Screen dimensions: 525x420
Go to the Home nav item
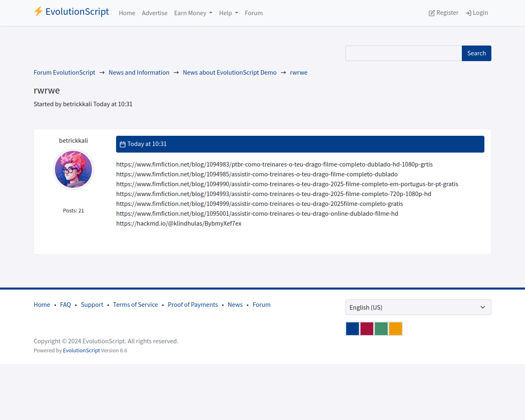pyautogui.click(x=127, y=13)
